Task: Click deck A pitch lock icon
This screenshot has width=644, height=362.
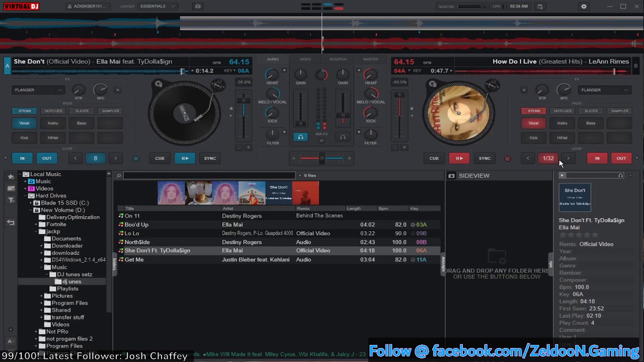Action: [231, 109]
